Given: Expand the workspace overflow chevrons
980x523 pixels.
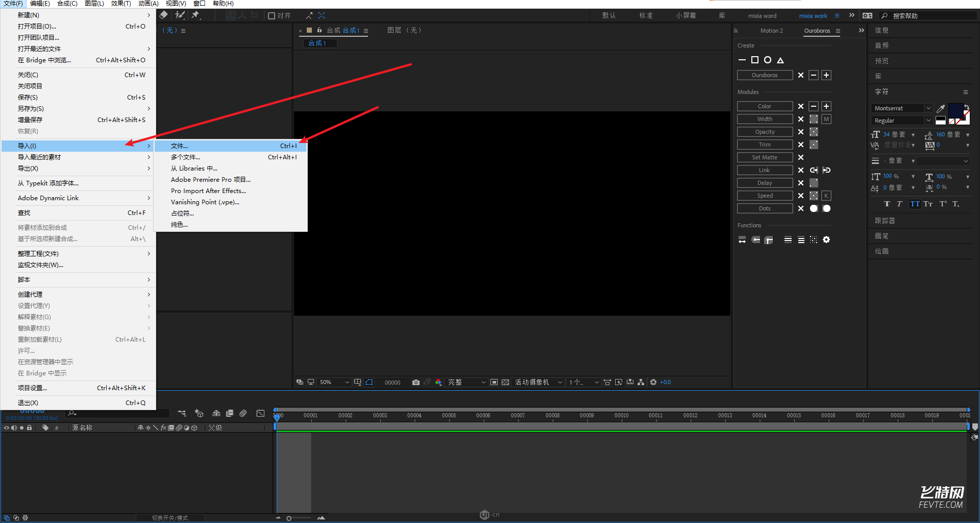Looking at the screenshot, I should 852,15.
